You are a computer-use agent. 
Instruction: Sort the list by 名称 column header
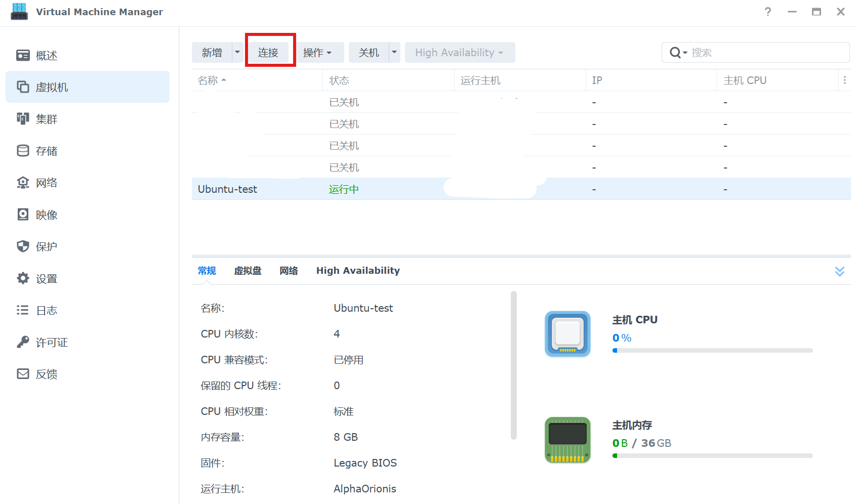pyautogui.click(x=208, y=80)
